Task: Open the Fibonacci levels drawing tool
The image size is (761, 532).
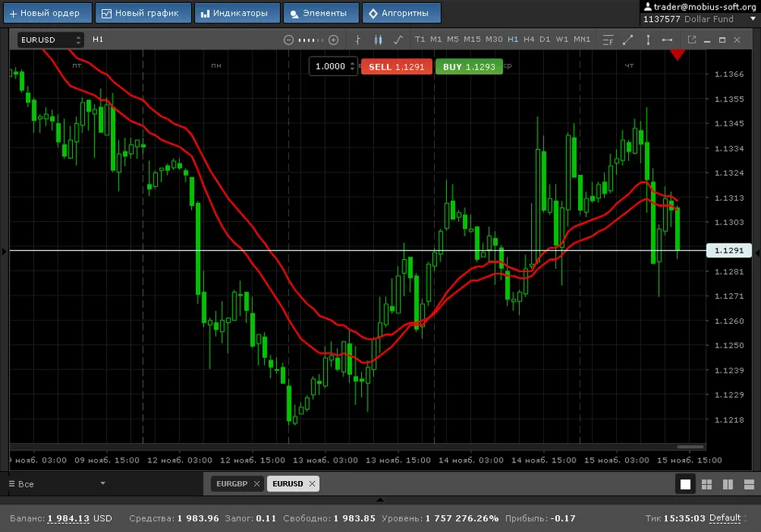Action: point(608,40)
